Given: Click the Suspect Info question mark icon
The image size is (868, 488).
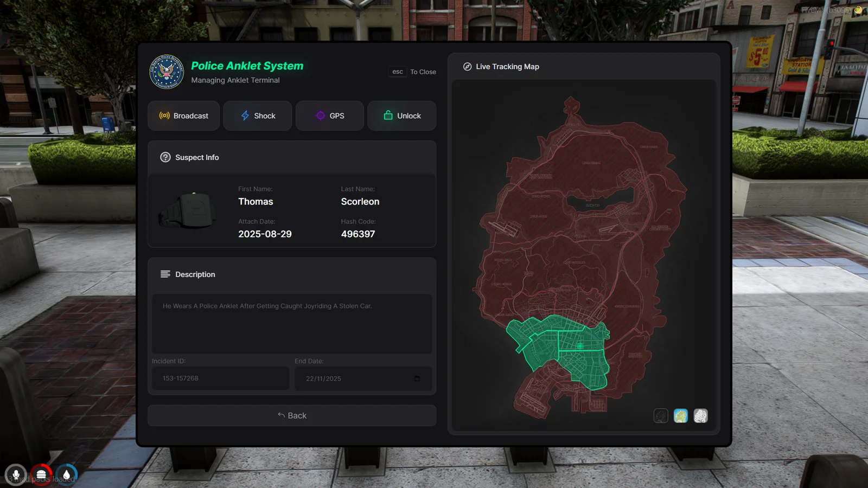Looking at the screenshot, I should click(x=165, y=157).
